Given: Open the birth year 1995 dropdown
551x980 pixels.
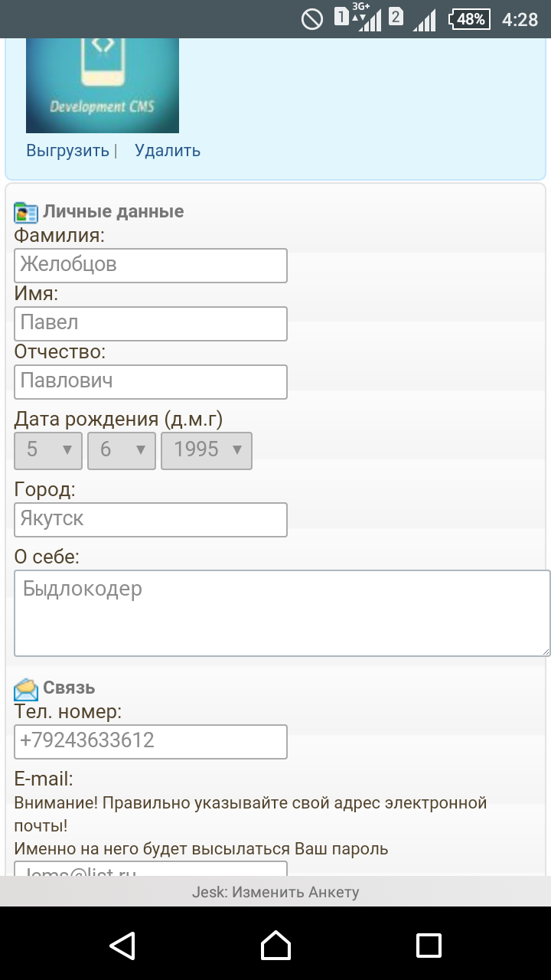Looking at the screenshot, I should 207,450.
